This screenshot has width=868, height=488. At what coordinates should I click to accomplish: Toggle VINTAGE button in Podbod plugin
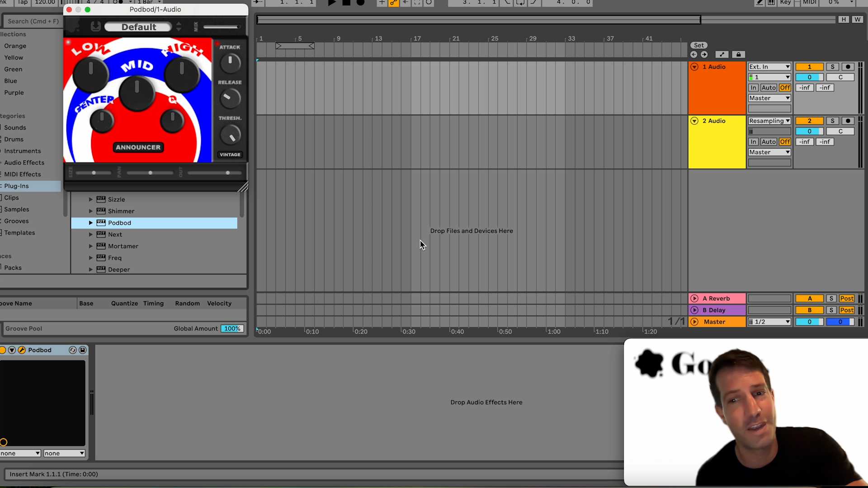tap(230, 155)
